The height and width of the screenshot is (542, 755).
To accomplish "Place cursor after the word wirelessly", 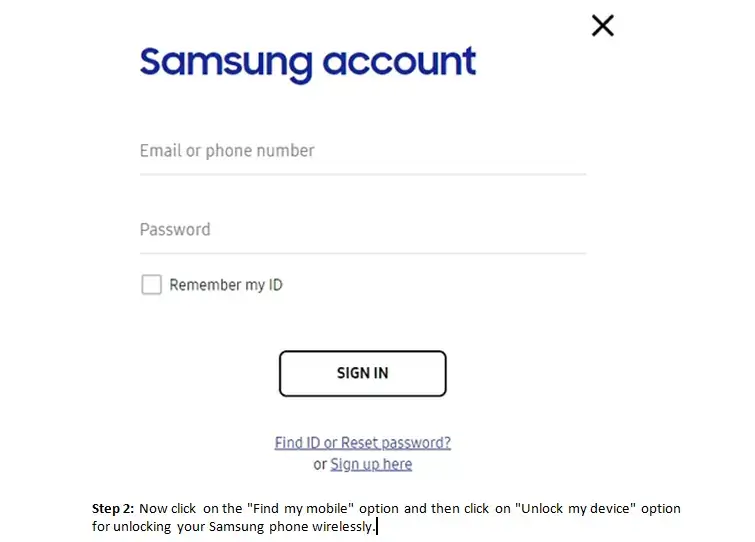I will [377, 526].
